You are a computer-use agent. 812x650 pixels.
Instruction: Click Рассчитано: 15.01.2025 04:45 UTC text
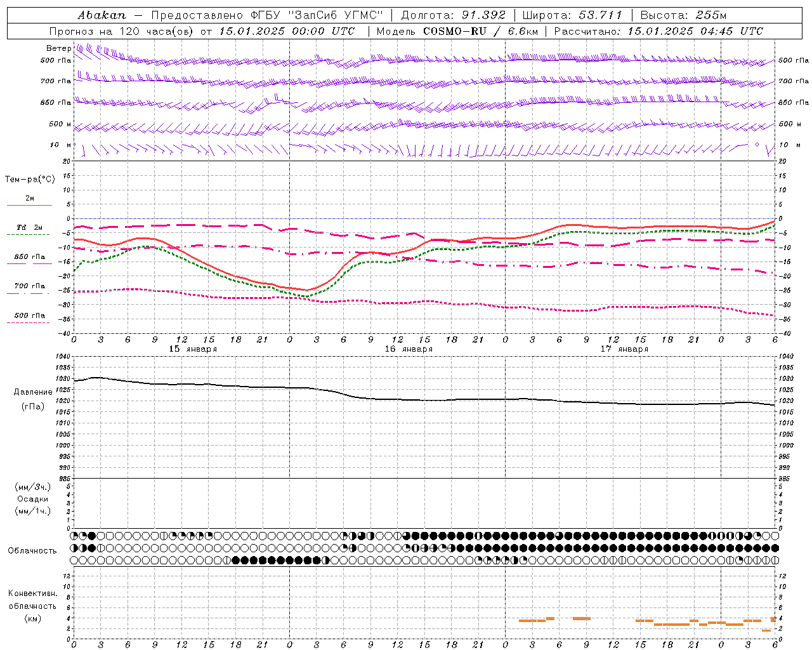658,31
